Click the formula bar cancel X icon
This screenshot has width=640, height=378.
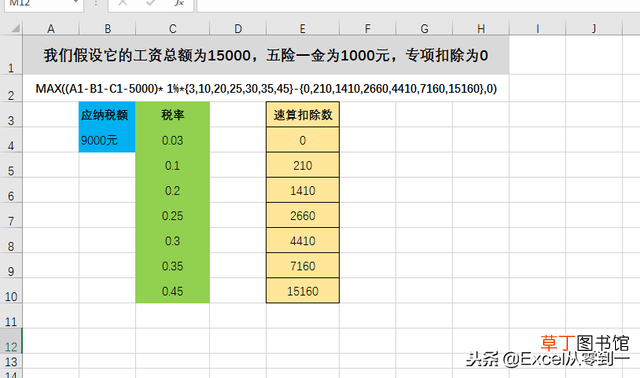click(x=122, y=3)
